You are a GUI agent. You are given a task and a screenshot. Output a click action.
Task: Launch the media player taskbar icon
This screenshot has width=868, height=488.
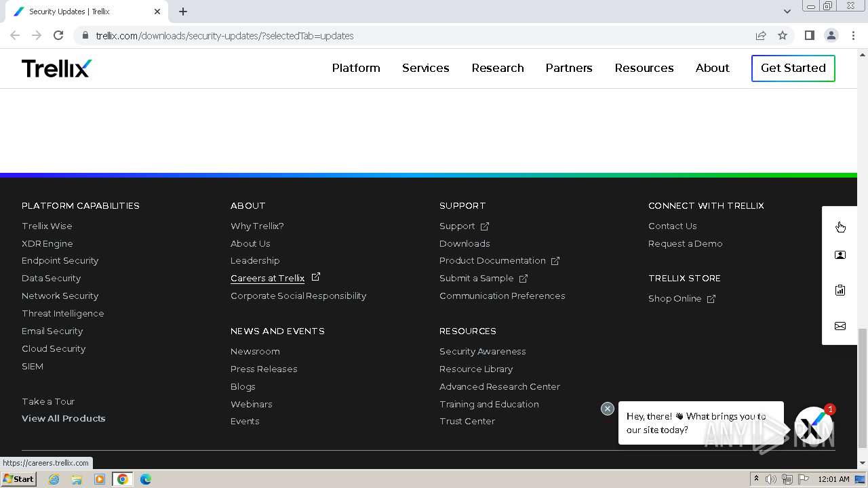point(100,479)
